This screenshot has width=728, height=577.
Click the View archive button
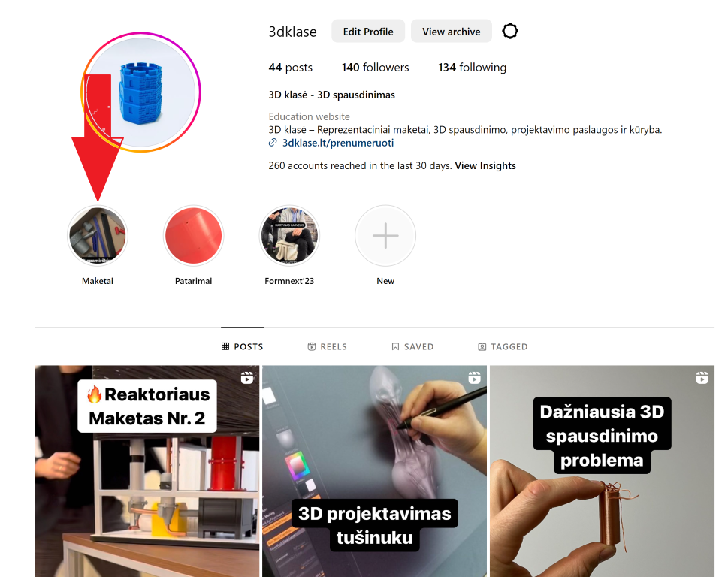pos(452,31)
